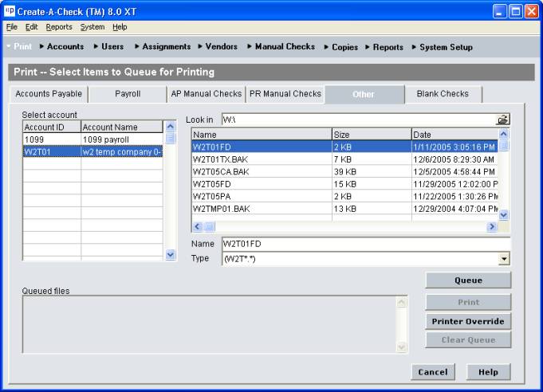Click the Name column header in file list
This screenshot has width=543, height=392.
point(262,135)
